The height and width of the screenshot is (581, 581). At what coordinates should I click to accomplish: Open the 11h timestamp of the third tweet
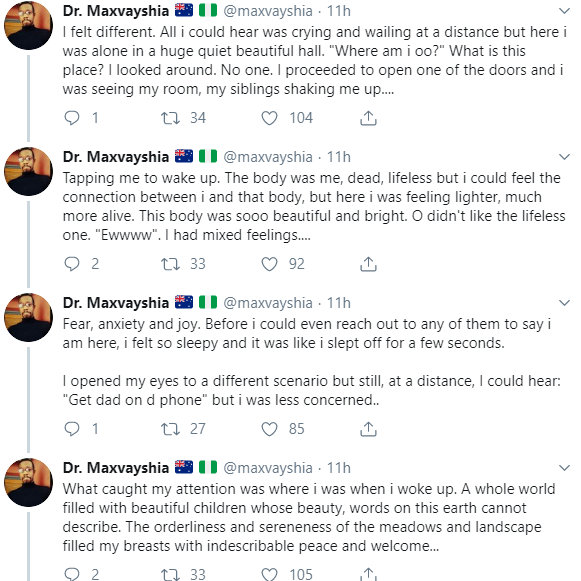(x=338, y=303)
